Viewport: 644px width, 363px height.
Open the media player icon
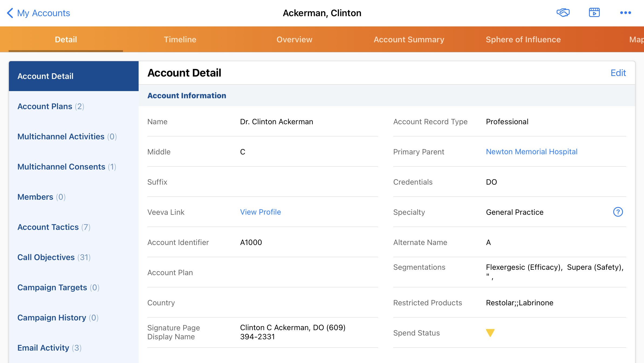click(594, 13)
